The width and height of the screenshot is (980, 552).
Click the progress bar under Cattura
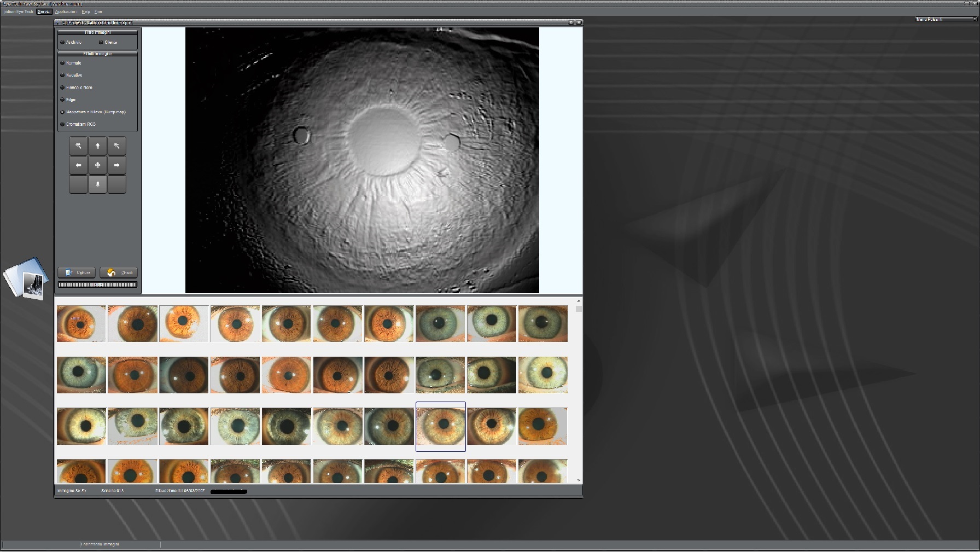pos(98,284)
